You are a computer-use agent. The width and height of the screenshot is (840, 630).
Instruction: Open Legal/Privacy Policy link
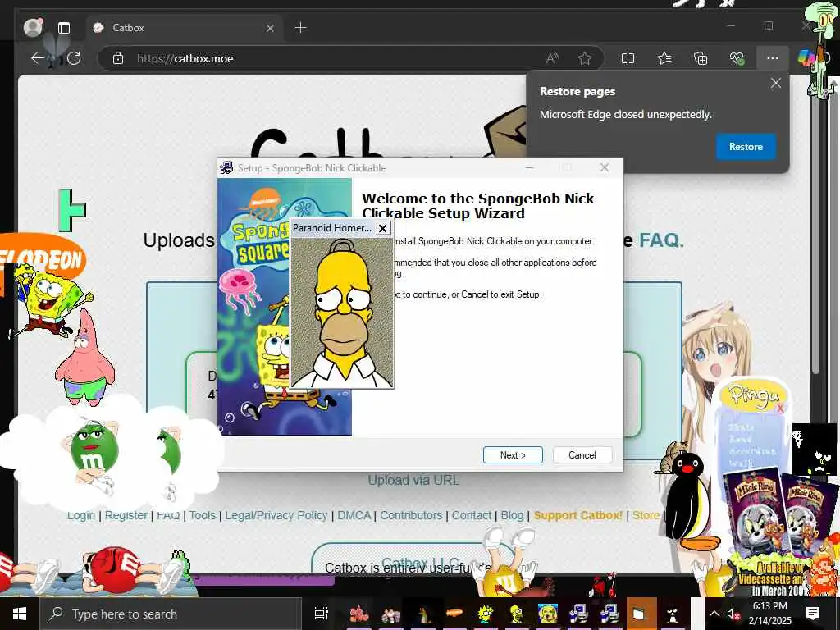[276, 515]
